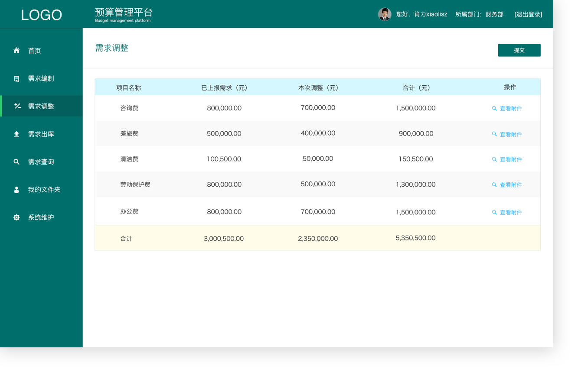The height and width of the screenshot is (382, 588).
Task: View attachment for 差旅费 row
Action: (x=510, y=134)
